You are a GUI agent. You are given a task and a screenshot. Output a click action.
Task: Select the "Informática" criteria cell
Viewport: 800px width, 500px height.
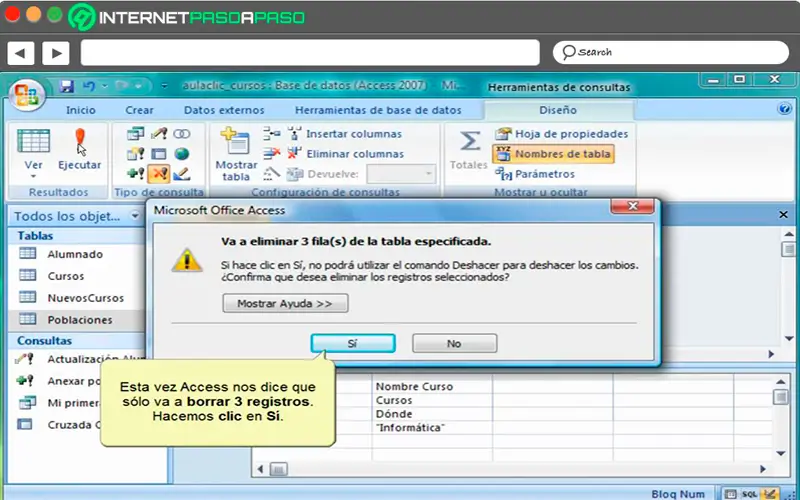[432, 428]
